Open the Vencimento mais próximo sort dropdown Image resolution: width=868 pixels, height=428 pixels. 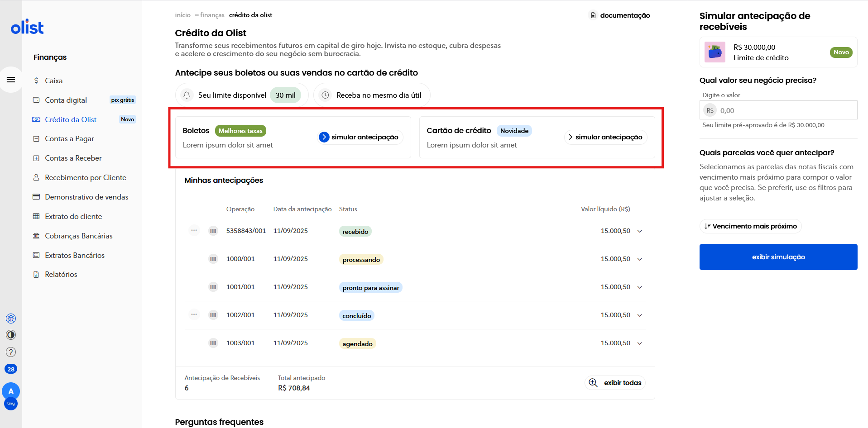pos(751,226)
